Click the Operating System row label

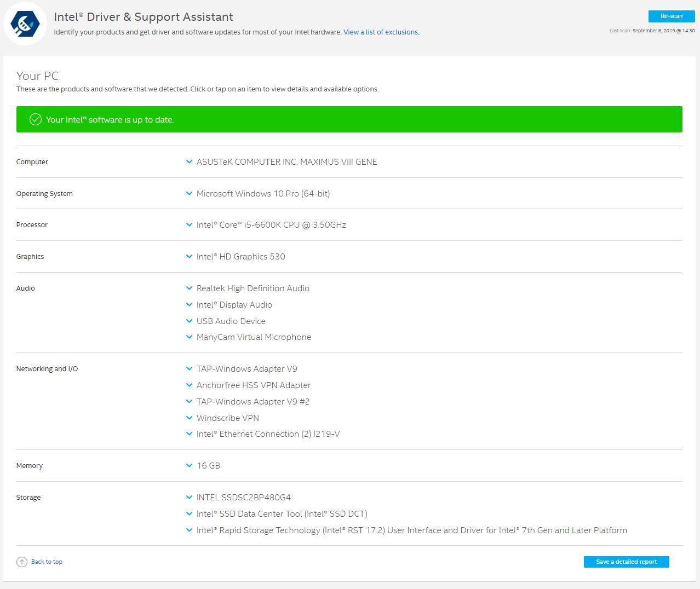(44, 194)
